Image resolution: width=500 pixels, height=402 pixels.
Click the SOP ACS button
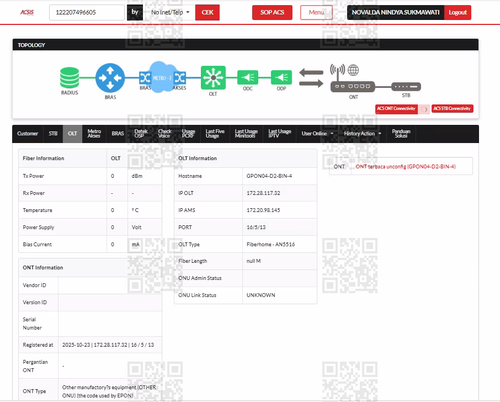pos(272,12)
